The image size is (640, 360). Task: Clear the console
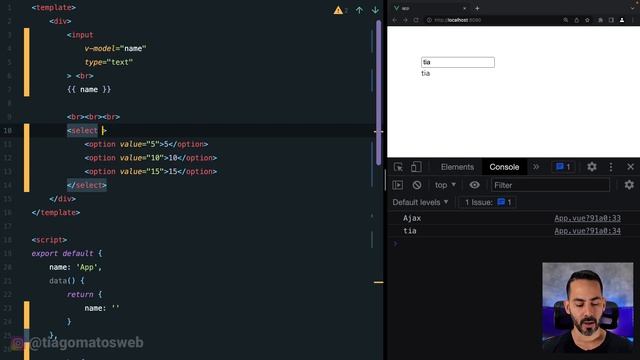pyautogui.click(x=417, y=185)
